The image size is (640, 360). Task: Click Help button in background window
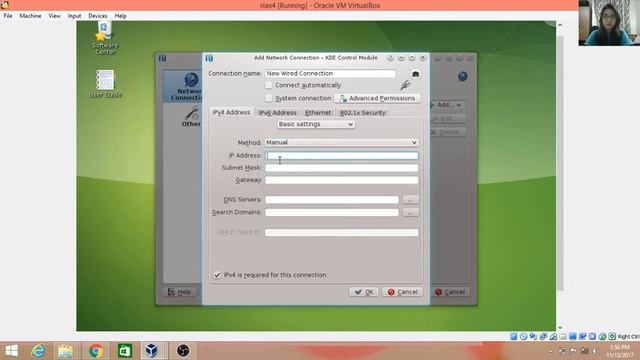tap(180, 292)
